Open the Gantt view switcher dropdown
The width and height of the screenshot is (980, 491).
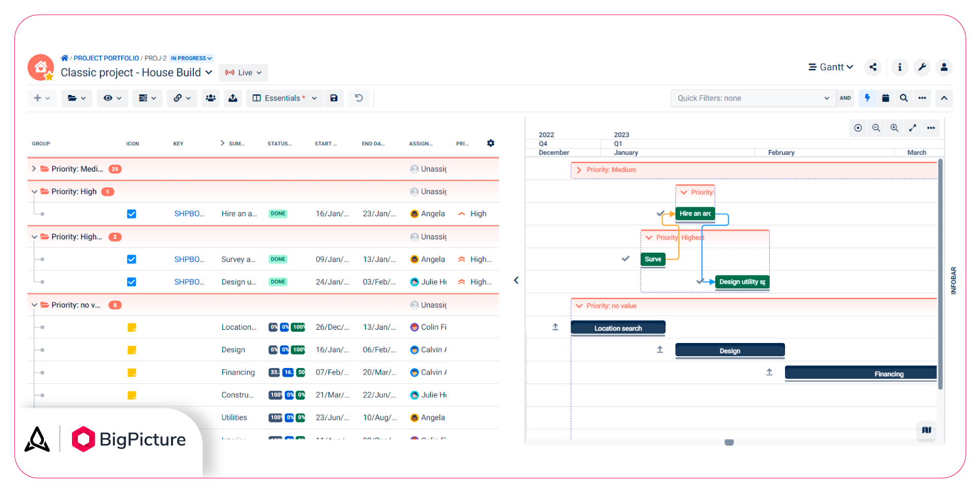coord(830,67)
